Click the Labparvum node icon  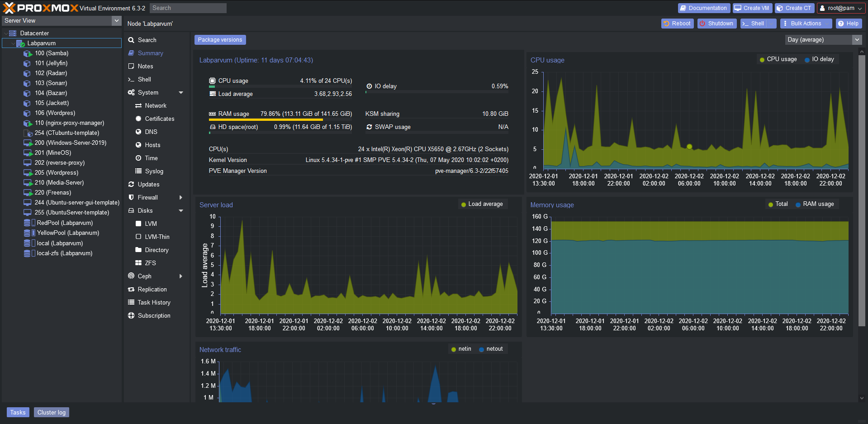click(20, 43)
